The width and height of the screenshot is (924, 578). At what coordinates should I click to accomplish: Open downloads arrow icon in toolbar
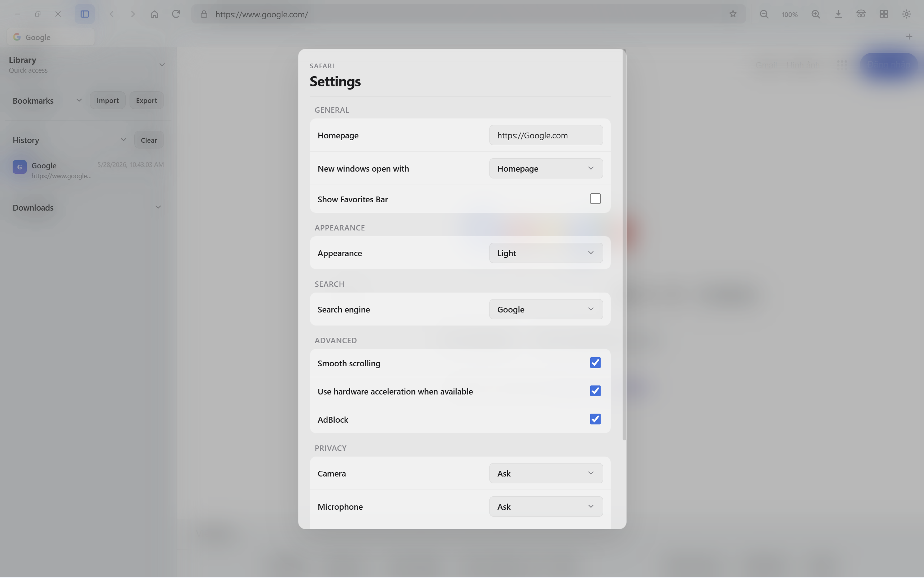(838, 14)
